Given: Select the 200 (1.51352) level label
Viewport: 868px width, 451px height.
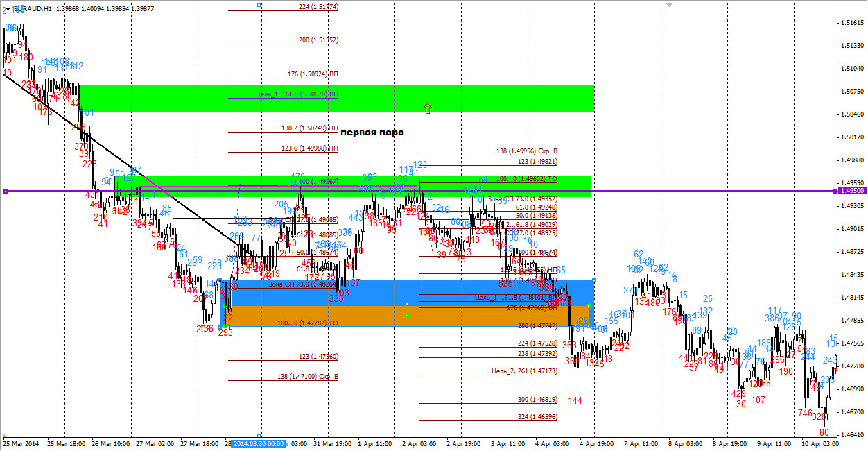Looking at the screenshot, I should tap(318, 40).
